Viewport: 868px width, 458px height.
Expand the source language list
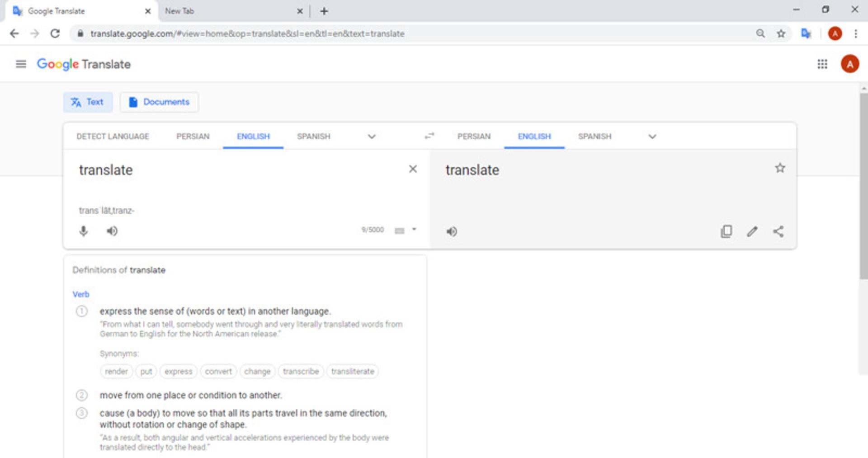[x=372, y=137]
